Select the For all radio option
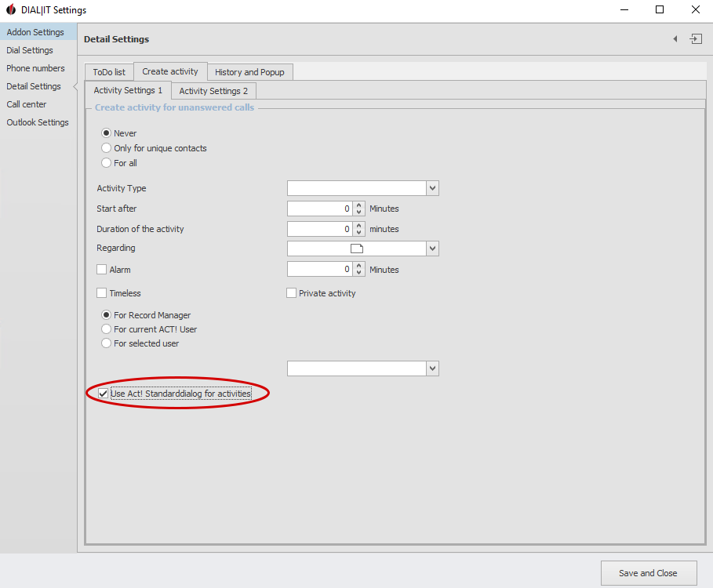Screen dimensions: 713x588 point(106,162)
